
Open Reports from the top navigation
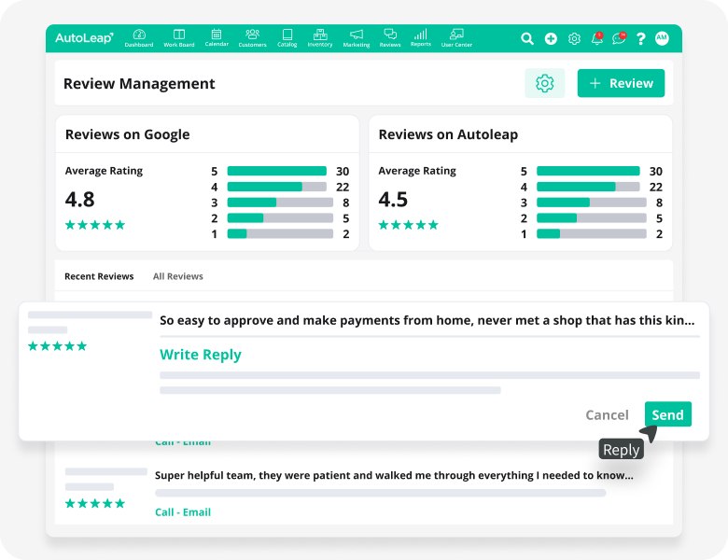(x=421, y=37)
